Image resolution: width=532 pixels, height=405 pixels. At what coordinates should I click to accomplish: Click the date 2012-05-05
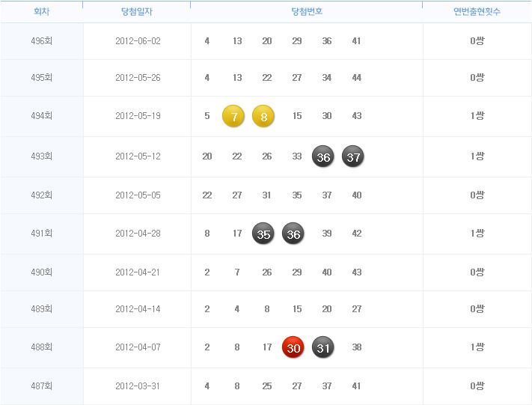pos(138,195)
